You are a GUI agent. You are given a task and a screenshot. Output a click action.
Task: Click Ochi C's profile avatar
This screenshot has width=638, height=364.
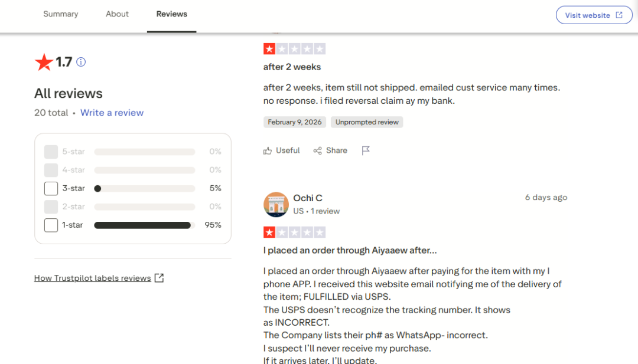coord(275,204)
